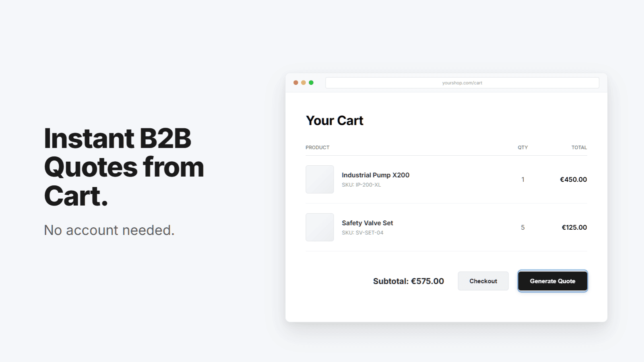The height and width of the screenshot is (362, 644).
Task: Open the Industrial Pump X200 product thumbnail
Action: tap(320, 179)
